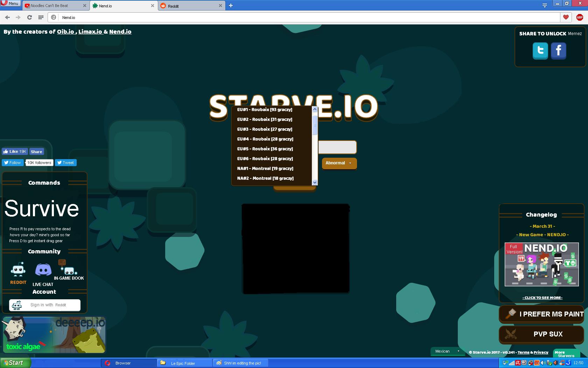The image size is (588, 368).
Task: Click the server list scroll up arrow
Action: point(315,109)
